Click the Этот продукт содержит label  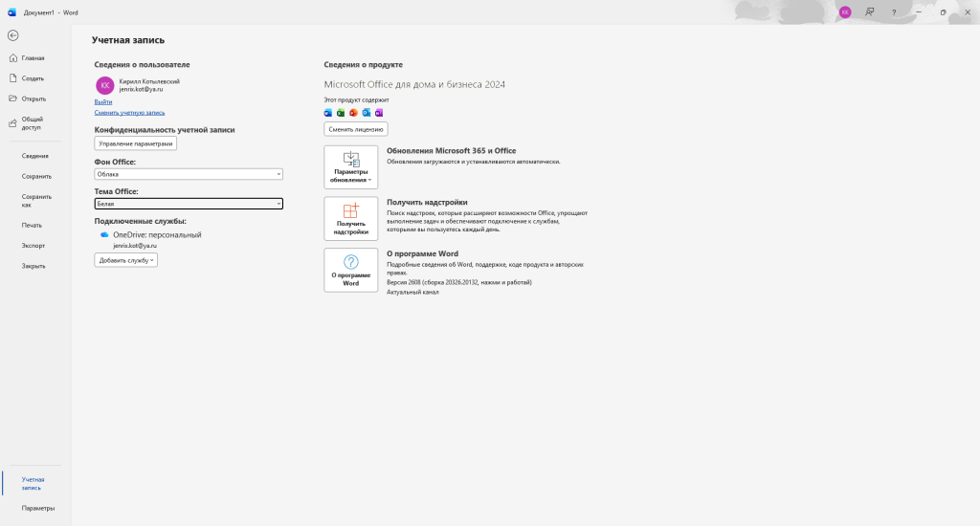[356, 100]
